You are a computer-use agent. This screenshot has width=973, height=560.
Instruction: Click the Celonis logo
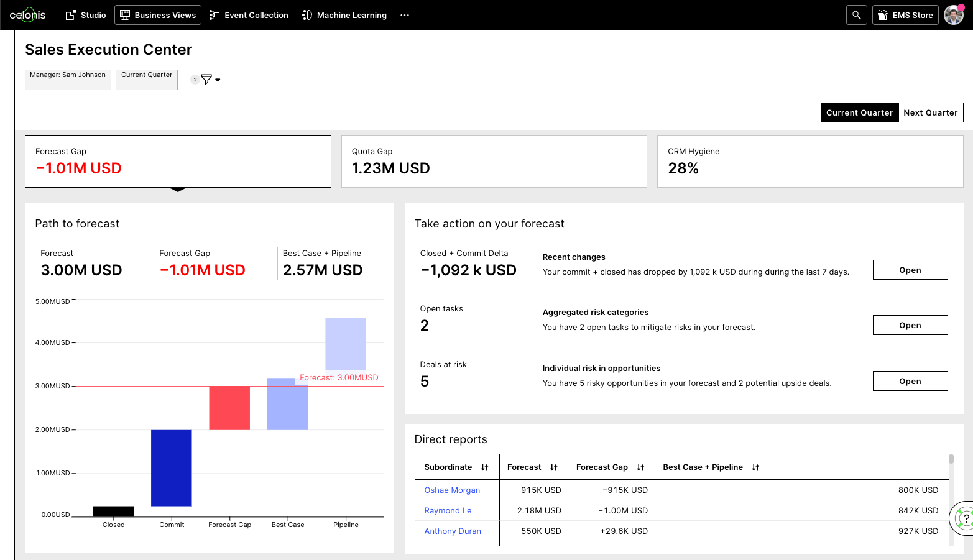click(27, 15)
